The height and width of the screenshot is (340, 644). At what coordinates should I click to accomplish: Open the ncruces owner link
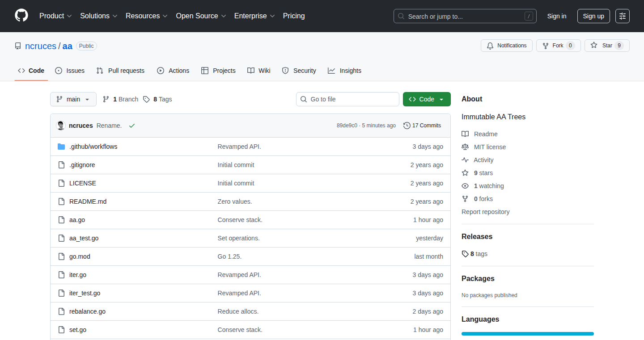pos(41,46)
